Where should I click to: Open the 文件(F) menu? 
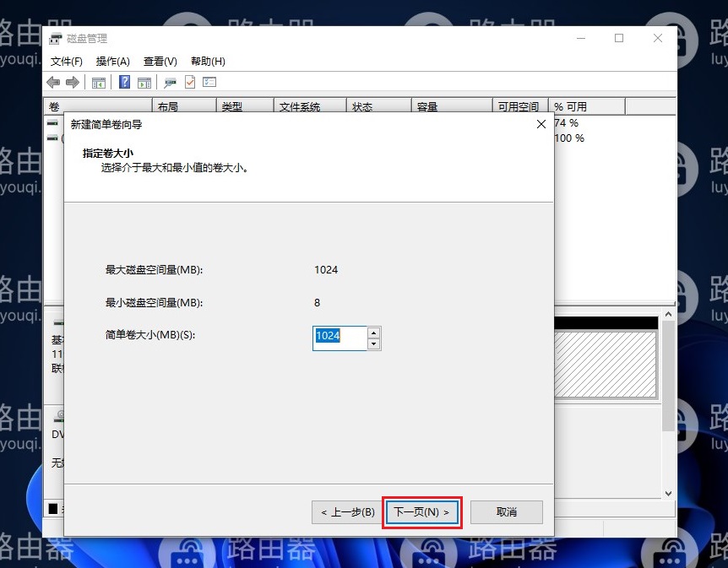67,62
